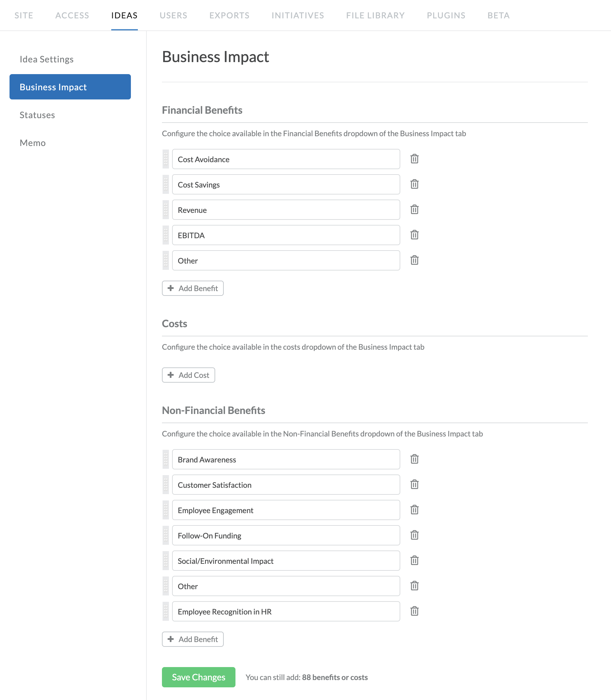Open the Users tab
The width and height of the screenshot is (611, 700).
(x=174, y=15)
